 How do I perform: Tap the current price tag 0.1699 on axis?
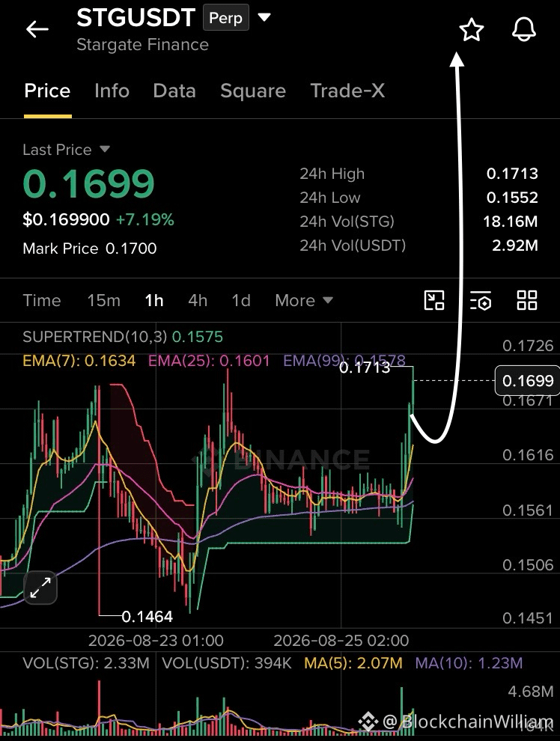pos(527,380)
